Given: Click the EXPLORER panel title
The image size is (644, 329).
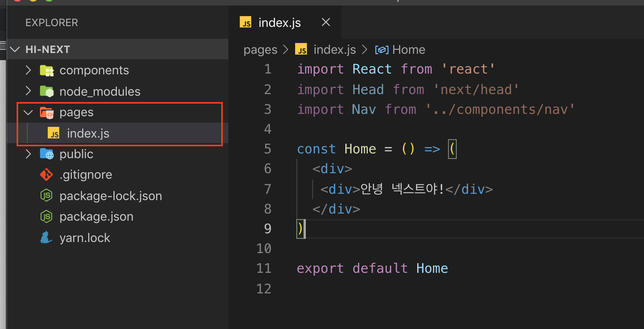Looking at the screenshot, I should (x=52, y=23).
